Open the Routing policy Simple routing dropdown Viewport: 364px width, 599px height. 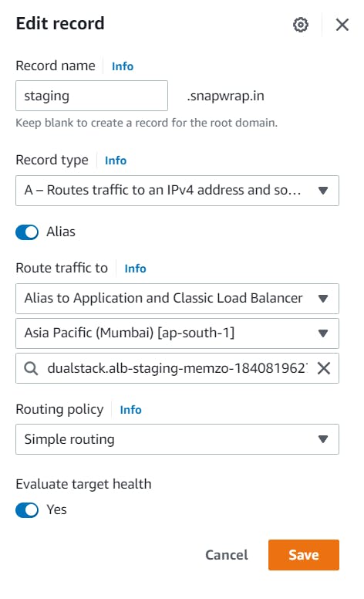(x=177, y=439)
